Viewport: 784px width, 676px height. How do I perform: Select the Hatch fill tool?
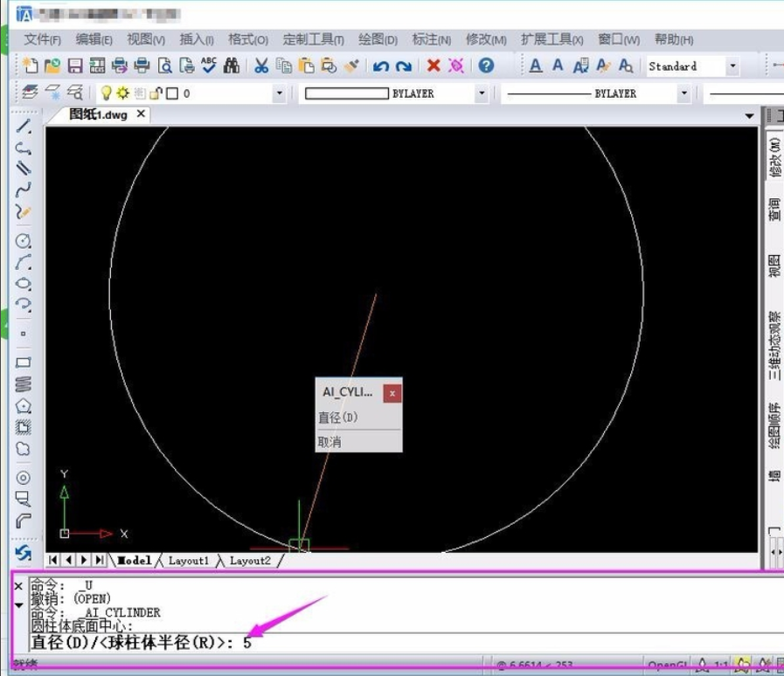tap(23, 427)
